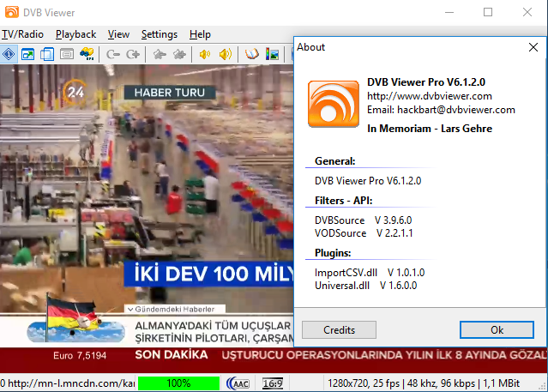This screenshot has width=548, height=392.
Task: Click the volume down speaker icon
Action: point(205,54)
